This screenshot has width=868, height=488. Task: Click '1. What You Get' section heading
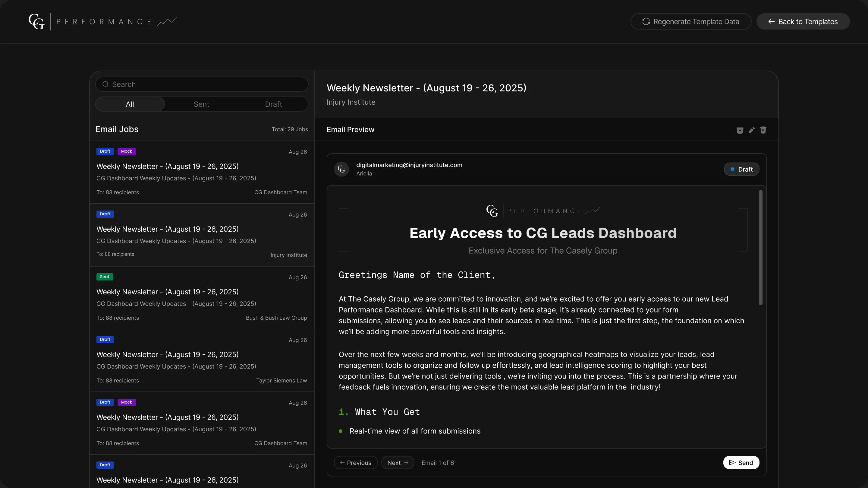379,412
